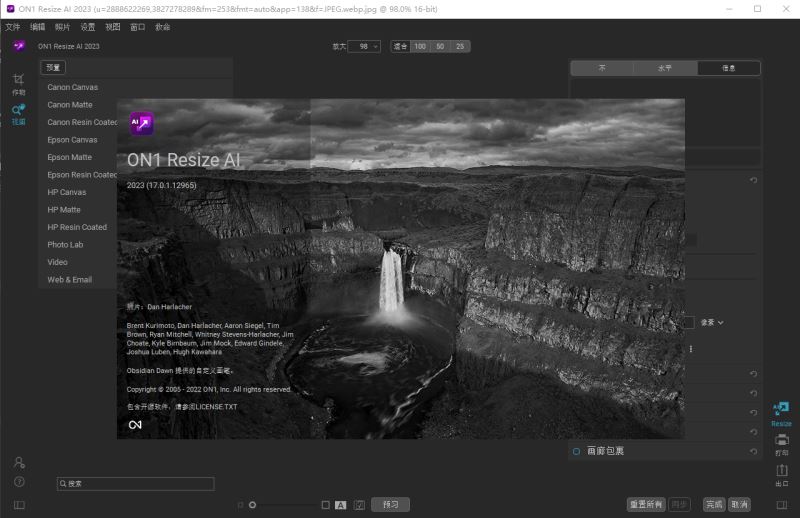Select the View zoom tool in the left toolbar

point(18,115)
